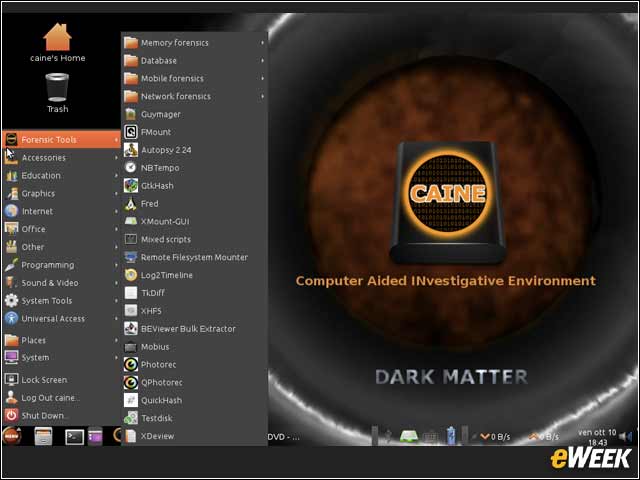Open XHFS tool
Image resolution: width=640 pixels, height=480 pixels.
[194, 311]
